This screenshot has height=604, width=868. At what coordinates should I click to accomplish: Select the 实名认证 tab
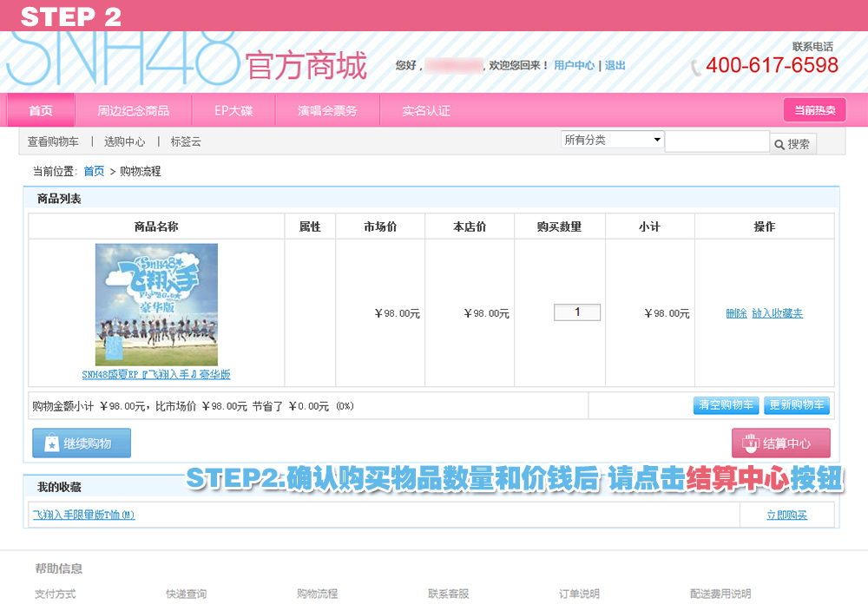click(x=425, y=111)
